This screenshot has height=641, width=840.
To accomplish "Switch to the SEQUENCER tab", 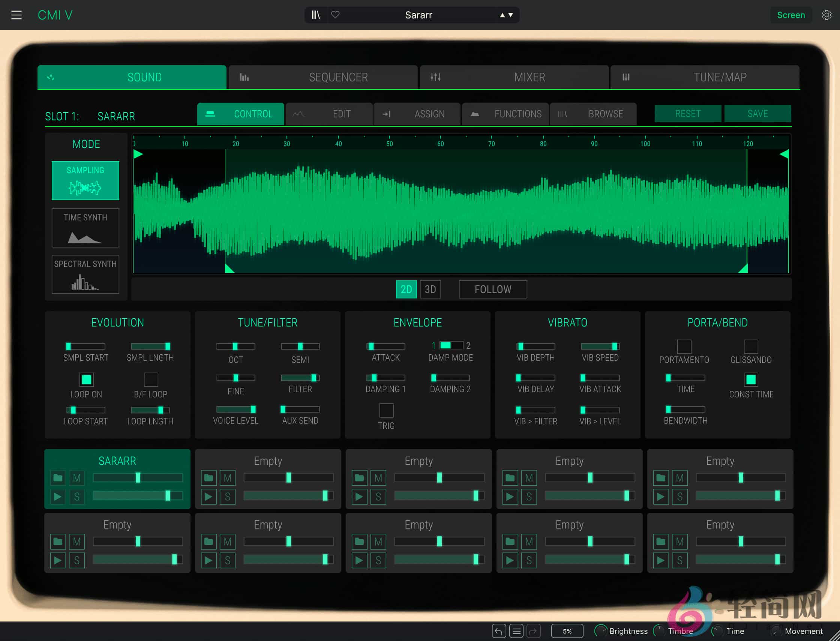I will [338, 77].
